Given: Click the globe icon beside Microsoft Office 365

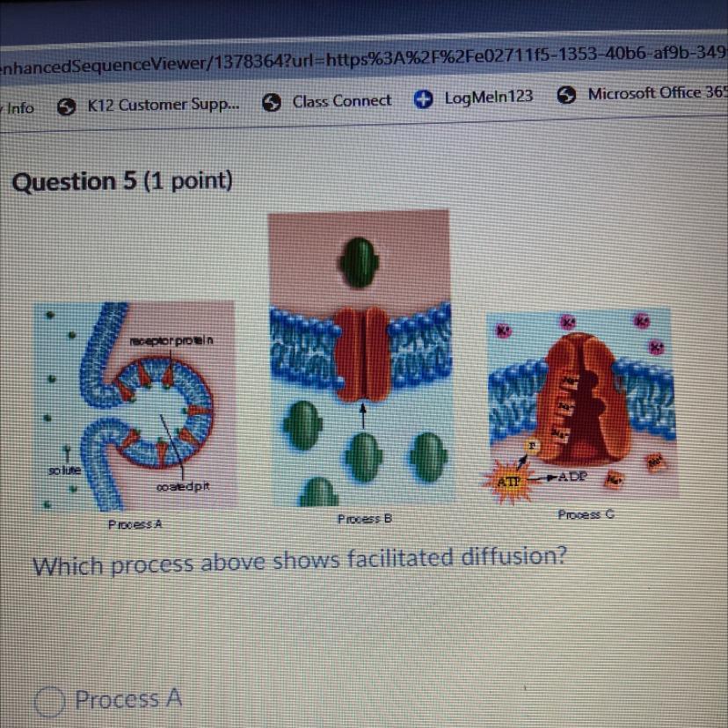Looking at the screenshot, I should [x=566, y=95].
